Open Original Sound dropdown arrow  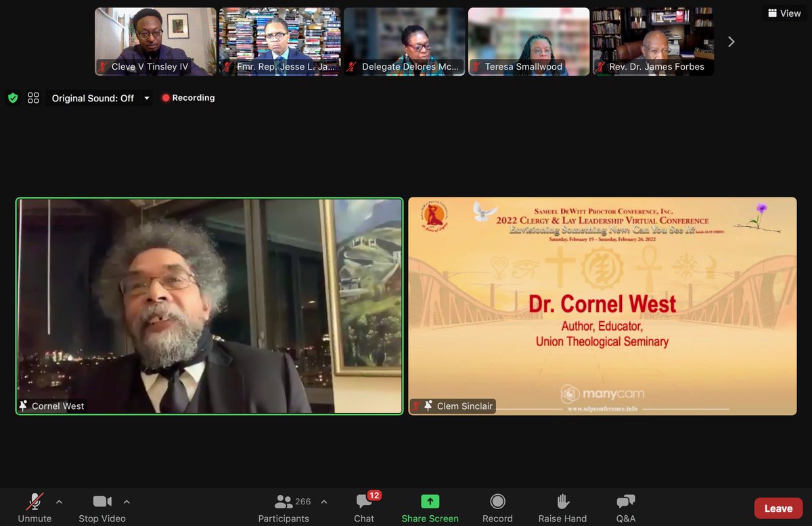[x=147, y=98]
